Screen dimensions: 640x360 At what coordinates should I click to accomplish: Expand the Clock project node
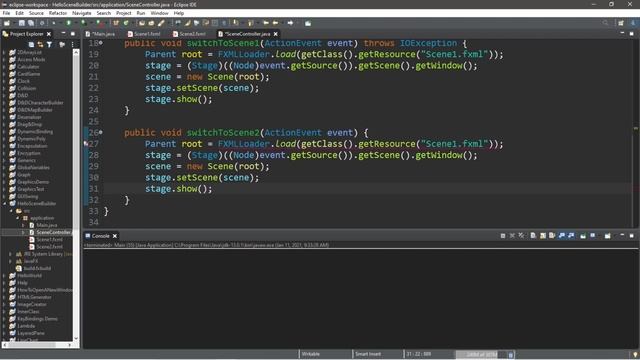pyautogui.click(x=4, y=81)
